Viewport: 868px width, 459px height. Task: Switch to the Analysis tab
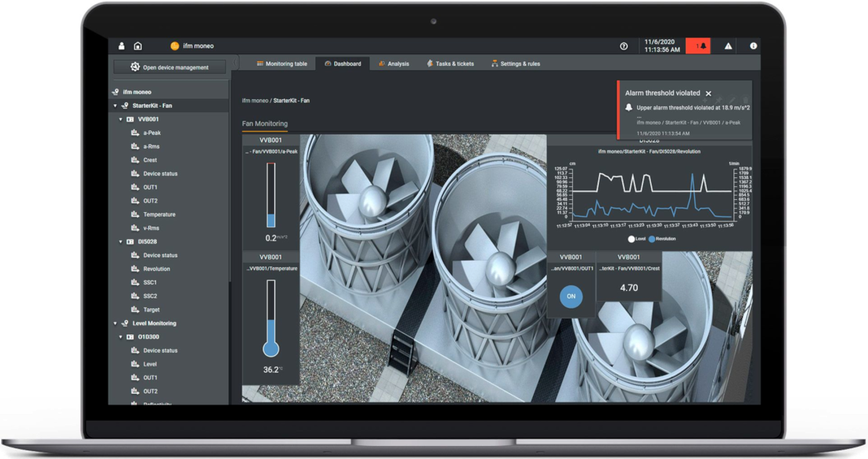click(x=394, y=63)
